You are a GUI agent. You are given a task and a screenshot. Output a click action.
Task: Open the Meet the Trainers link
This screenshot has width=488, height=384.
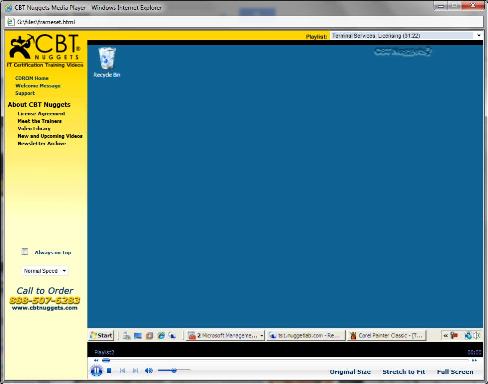coord(40,121)
